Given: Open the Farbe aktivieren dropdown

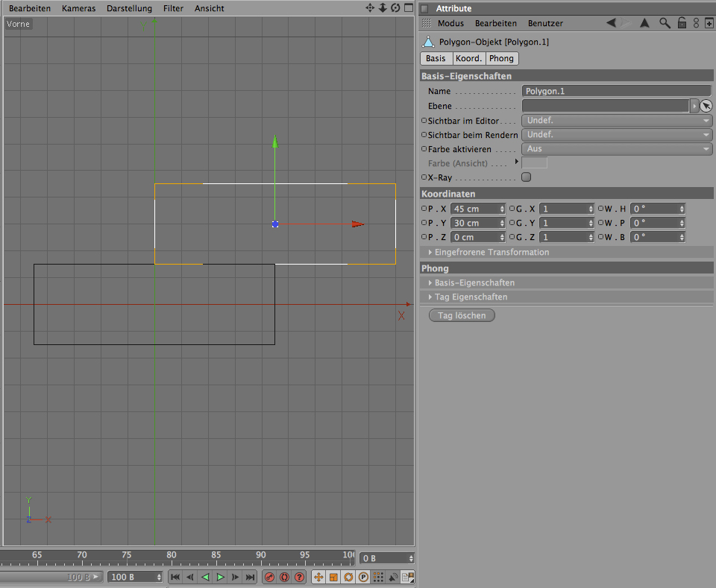Looking at the screenshot, I should [617, 149].
